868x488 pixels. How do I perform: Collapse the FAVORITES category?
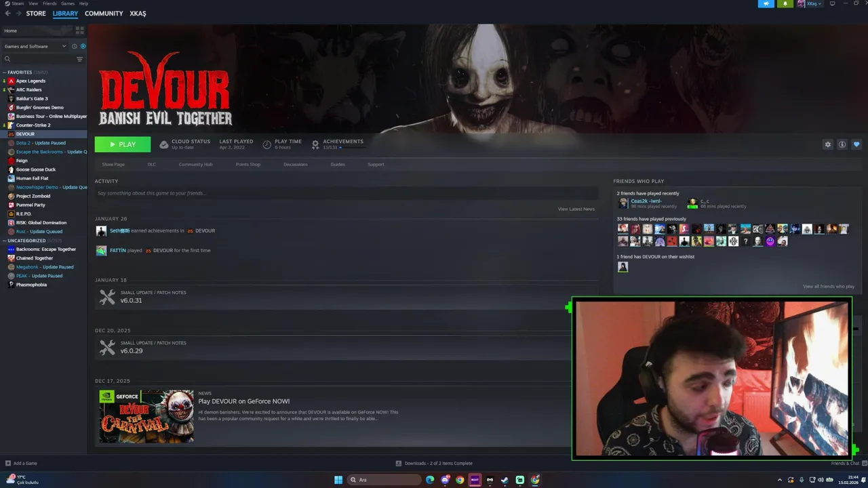[x=5, y=72]
